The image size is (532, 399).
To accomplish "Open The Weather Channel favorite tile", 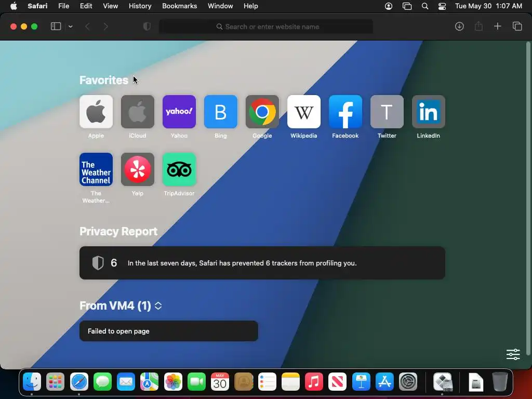I will [96, 169].
